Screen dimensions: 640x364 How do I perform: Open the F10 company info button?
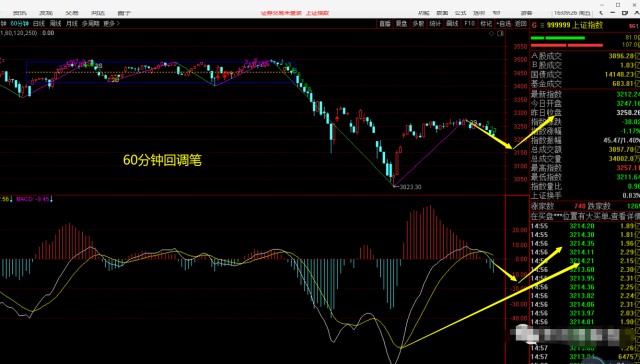(469, 24)
